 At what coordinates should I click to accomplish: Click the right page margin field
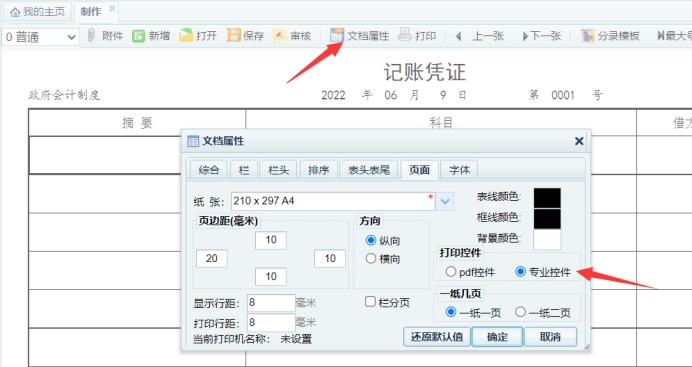330,258
